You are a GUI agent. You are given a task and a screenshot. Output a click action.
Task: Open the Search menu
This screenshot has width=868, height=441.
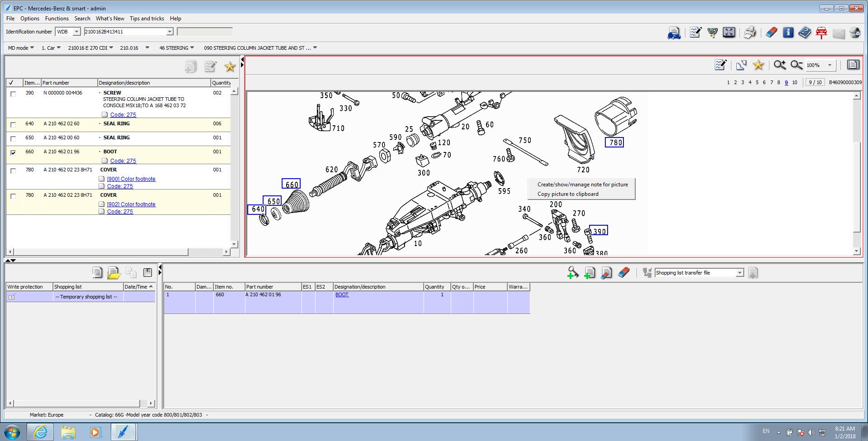tap(82, 19)
